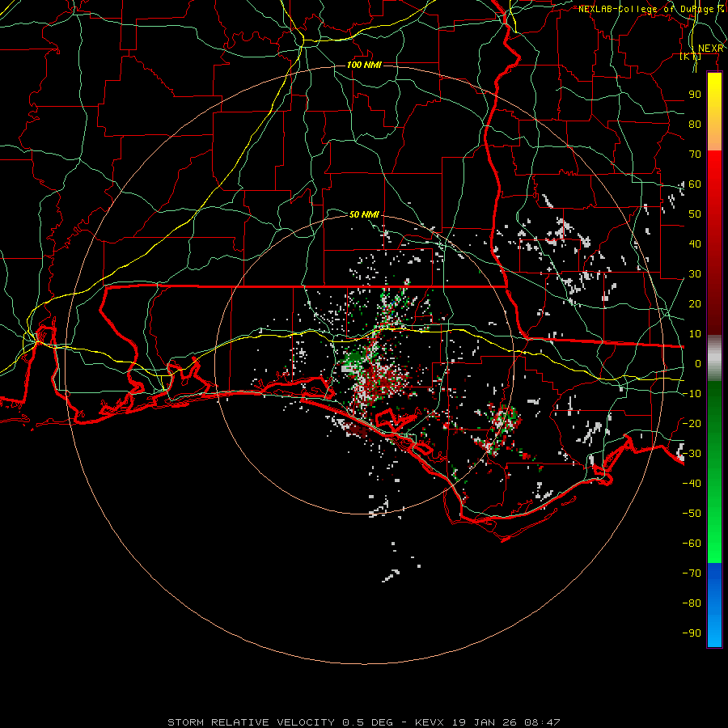Pick the green band on the velocity color bar

pos(714,472)
